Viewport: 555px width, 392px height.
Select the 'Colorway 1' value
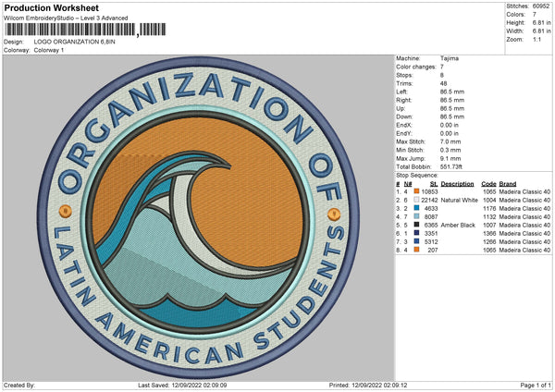coord(49,50)
